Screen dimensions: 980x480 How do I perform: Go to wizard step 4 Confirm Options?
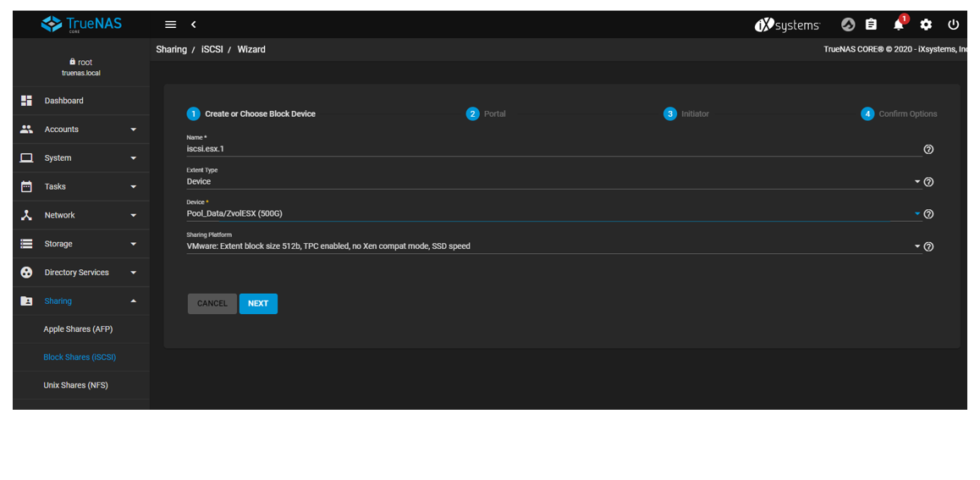pyautogui.click(x=900, y=113)
